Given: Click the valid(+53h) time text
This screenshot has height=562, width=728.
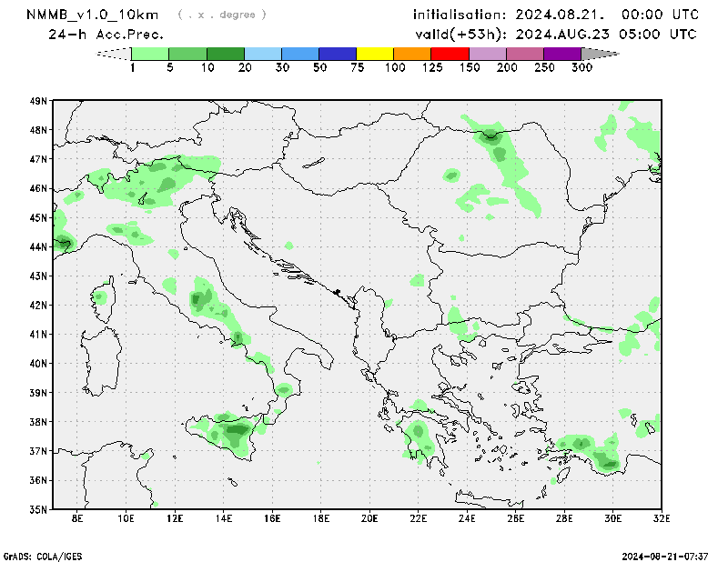Looking at the screenshot, I should pos(555,35).
